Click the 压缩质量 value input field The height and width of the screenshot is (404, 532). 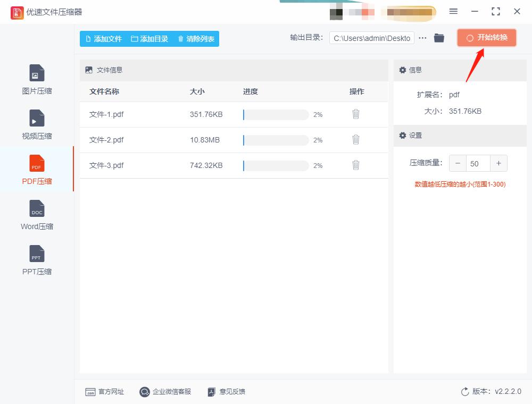coord(475,163)
